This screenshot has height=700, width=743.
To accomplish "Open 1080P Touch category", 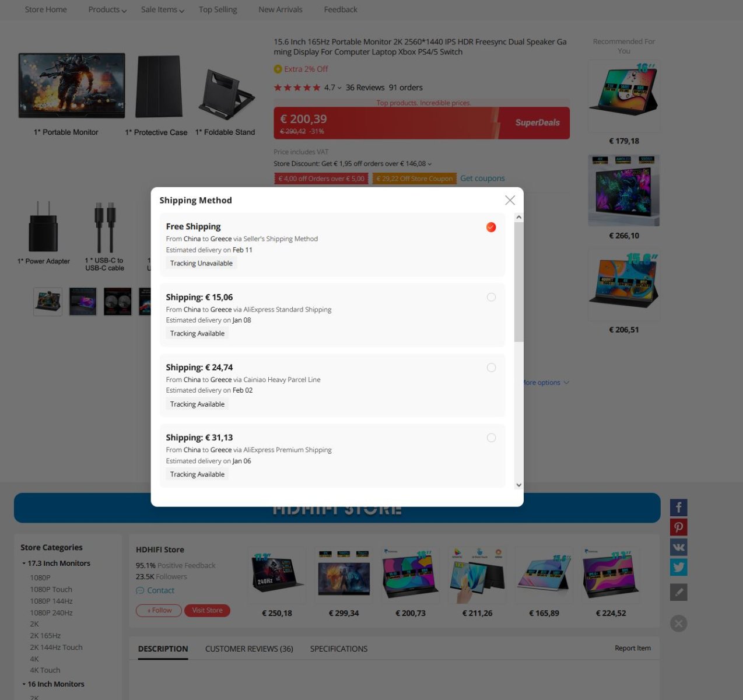I will pyautogui.click(x=51, y=589).
